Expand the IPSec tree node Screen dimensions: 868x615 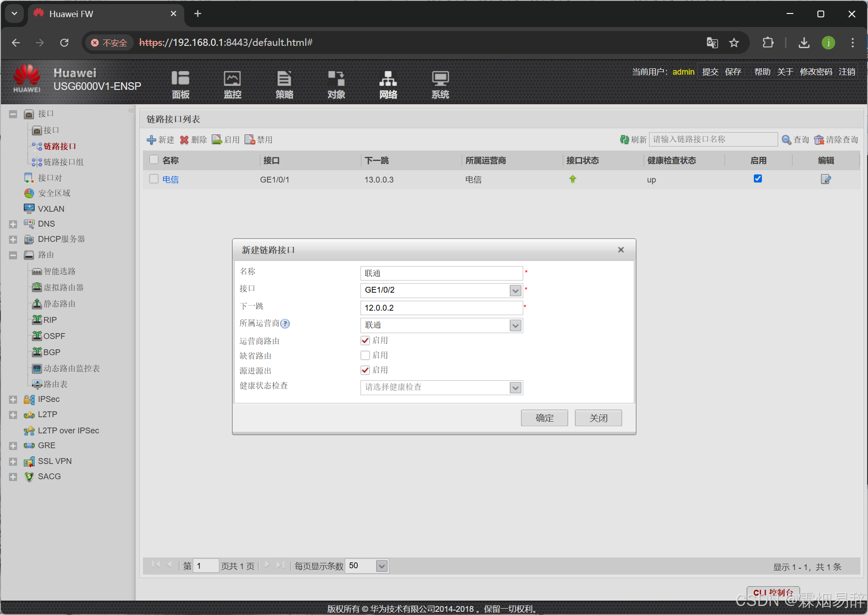pyautogui.click(x=13, y=400)
